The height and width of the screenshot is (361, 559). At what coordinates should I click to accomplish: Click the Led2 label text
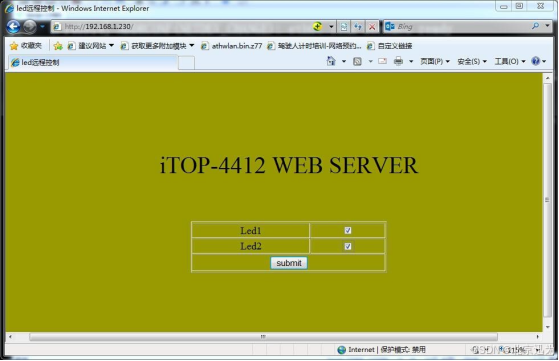pyautogui.click(x=251, y=246)
